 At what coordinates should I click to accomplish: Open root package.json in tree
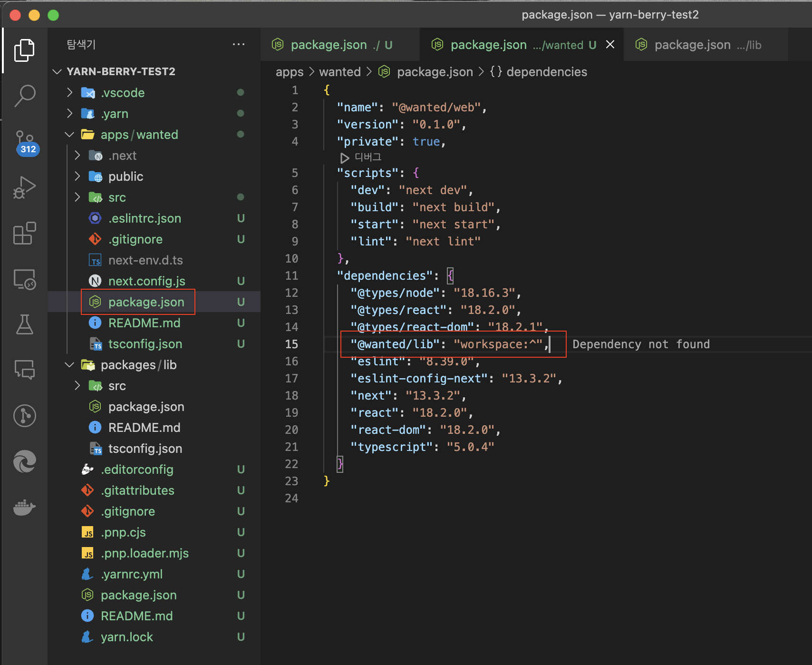(x=154, y=595)
